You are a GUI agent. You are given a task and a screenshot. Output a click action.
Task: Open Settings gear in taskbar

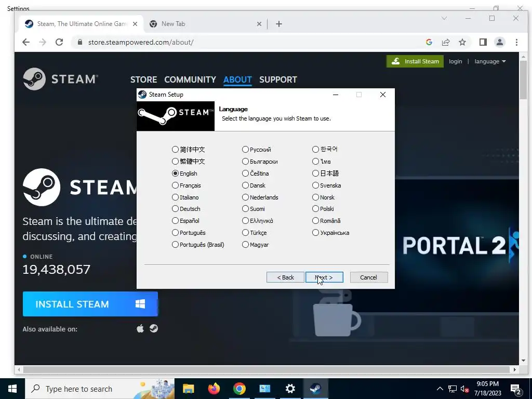click(x=290, y=389)
